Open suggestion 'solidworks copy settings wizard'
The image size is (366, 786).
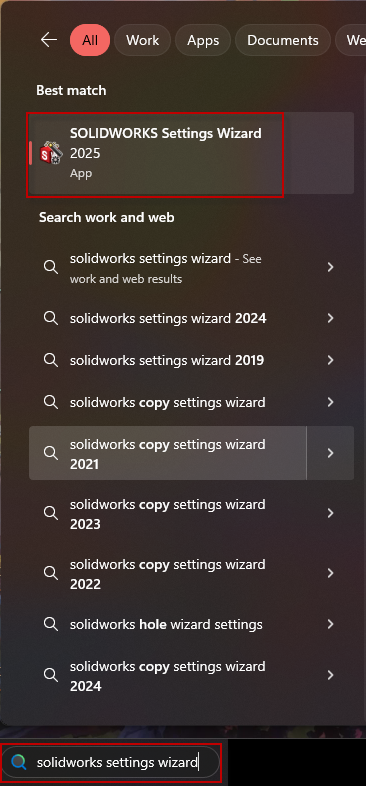[x=167, y=402]
